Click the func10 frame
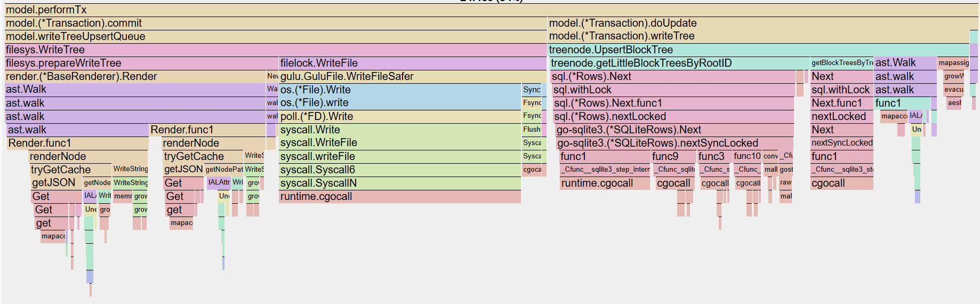Image resolution: width=980 pixels, height=304 pixels. click(x=747, y=157)
